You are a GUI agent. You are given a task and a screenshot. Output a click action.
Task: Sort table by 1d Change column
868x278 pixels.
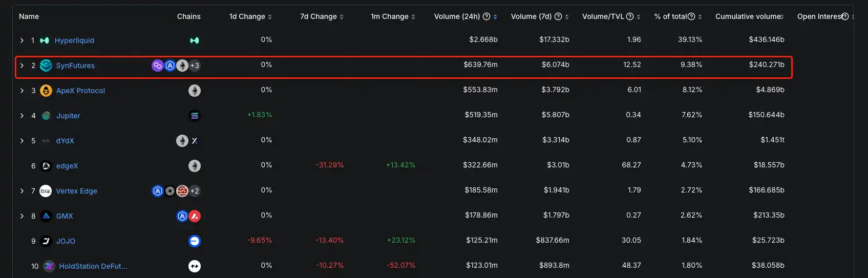click(270, 17)
